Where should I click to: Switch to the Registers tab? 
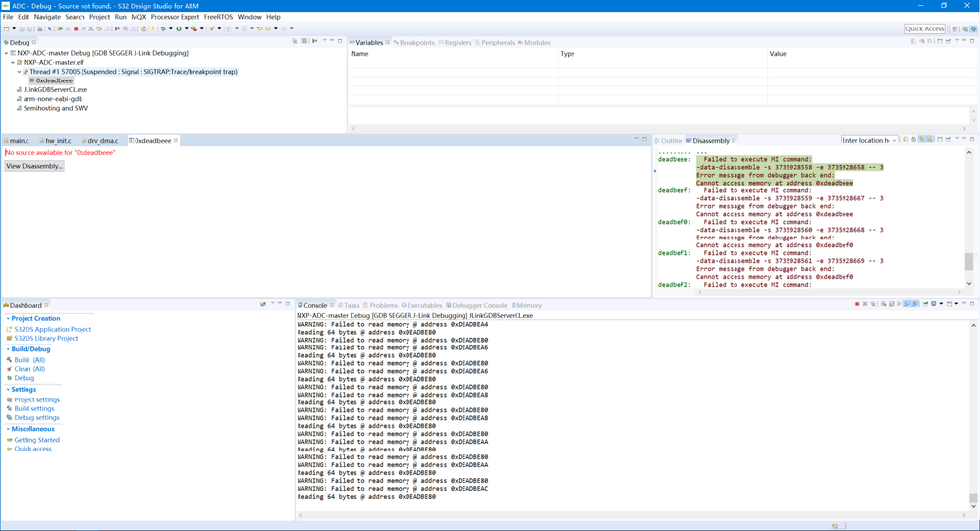tap(455, 43)
